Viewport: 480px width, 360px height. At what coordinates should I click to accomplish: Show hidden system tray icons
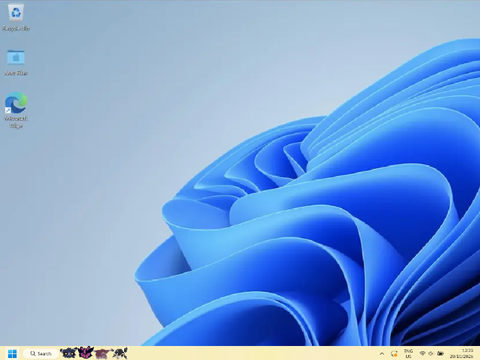(x=382, y=354)
